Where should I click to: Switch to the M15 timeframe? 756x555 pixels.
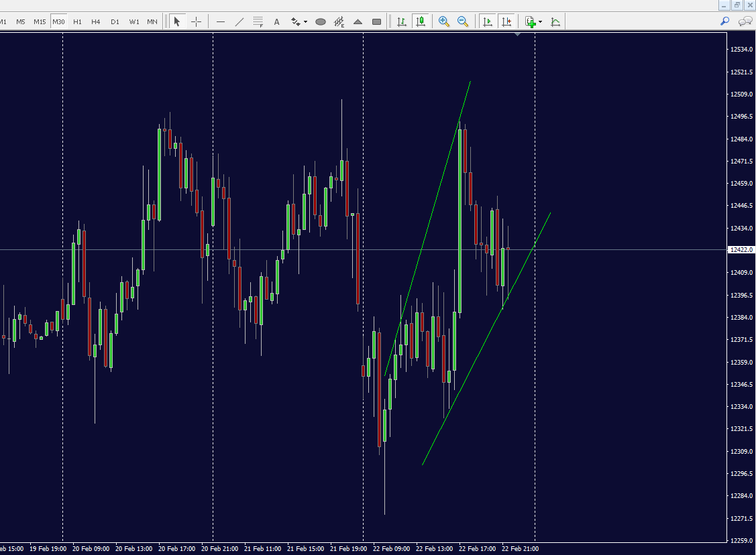[x=40, y=21]
